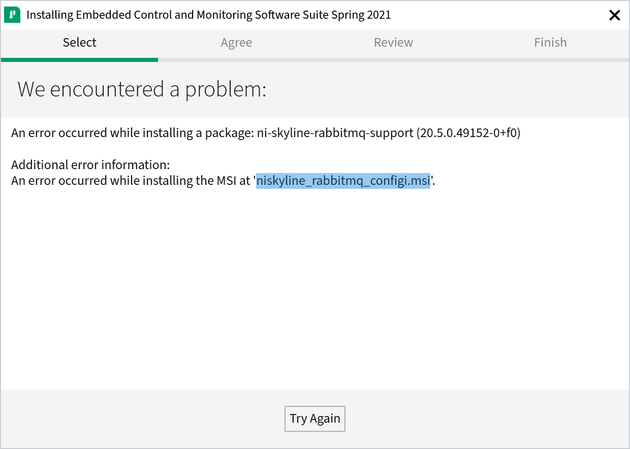Switch to the Select step tab
The image size is (630, 449).
tap(79, 42)
